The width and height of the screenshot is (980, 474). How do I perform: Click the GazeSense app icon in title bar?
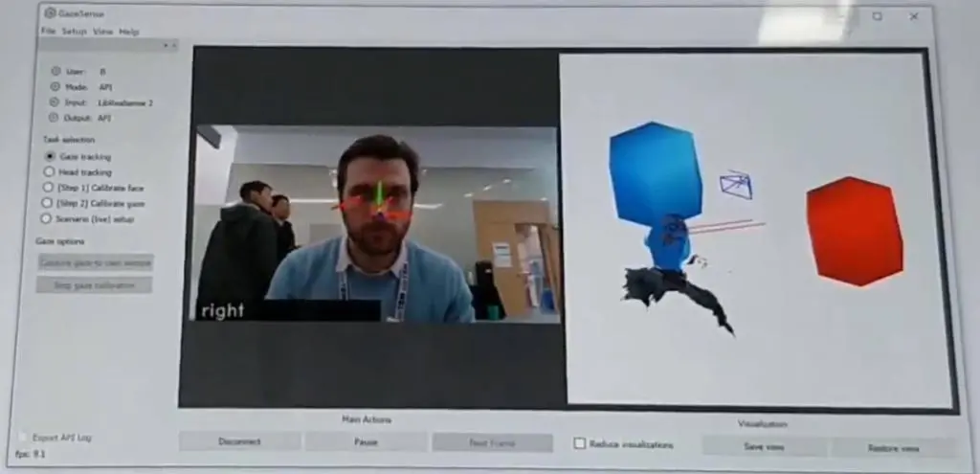(x=51, y=13)
